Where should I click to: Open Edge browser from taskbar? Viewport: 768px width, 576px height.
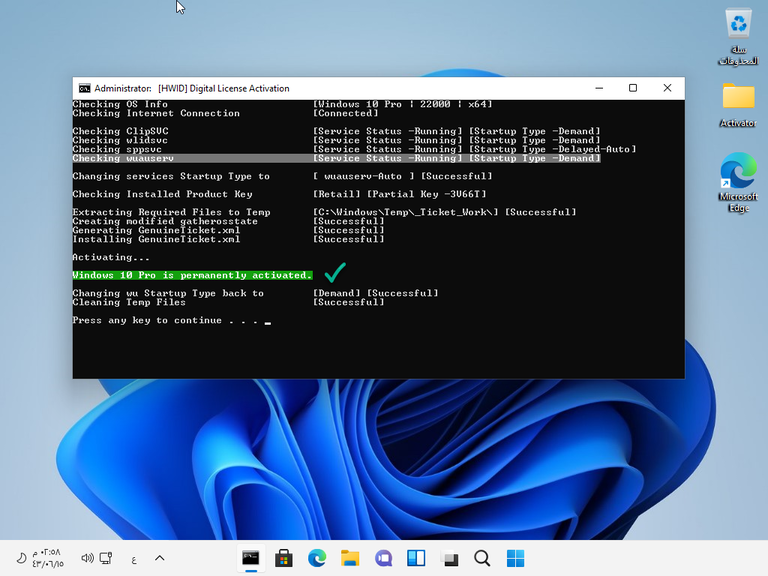[317, 558]
